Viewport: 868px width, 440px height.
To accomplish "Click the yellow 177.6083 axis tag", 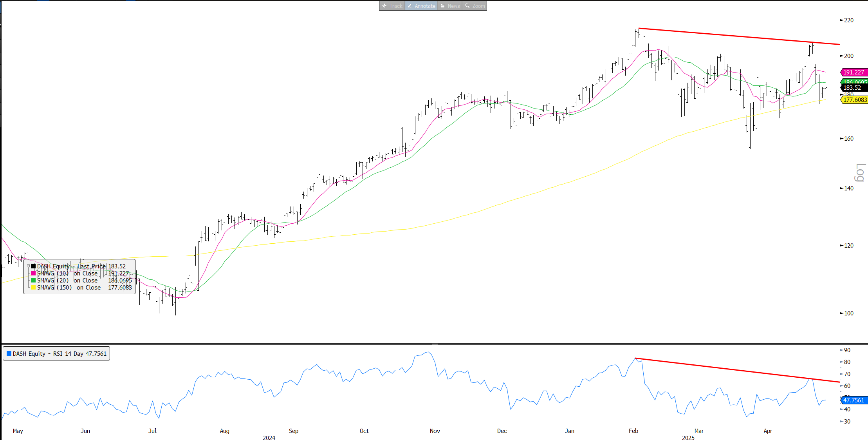I will tap(855, 100).
